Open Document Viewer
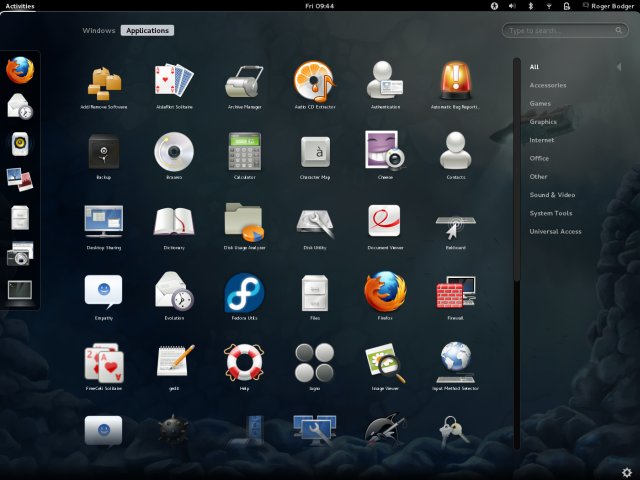Screen dimensions: 640x480 pos(385,226)
